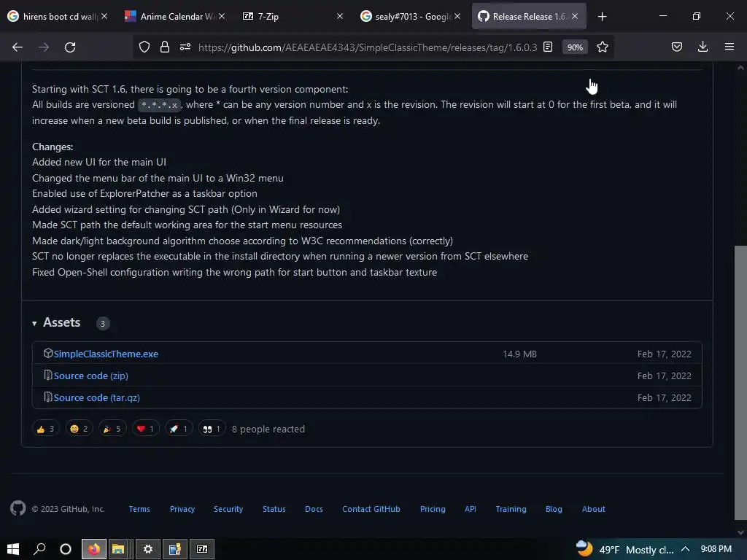
Task: Click scrollbar down arrow
Action: [x=740, y=533]
